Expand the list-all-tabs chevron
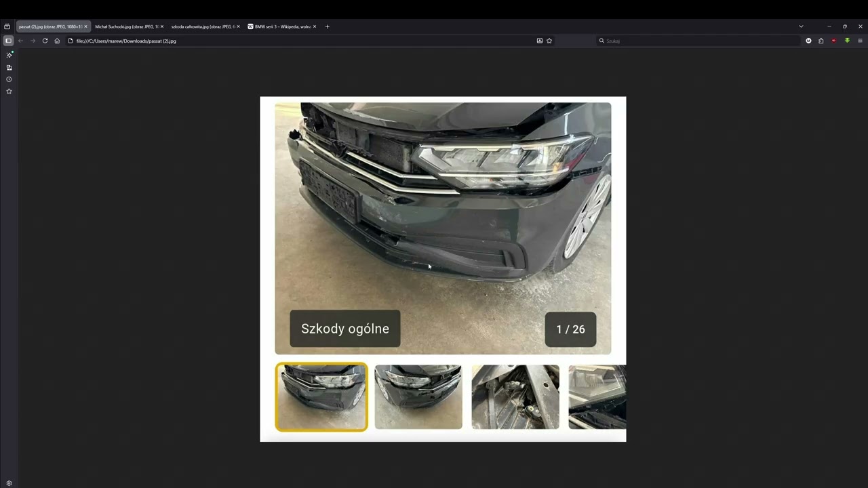This screenshot has width=868, height=488. pyautogui.click(x=801, y=26)
